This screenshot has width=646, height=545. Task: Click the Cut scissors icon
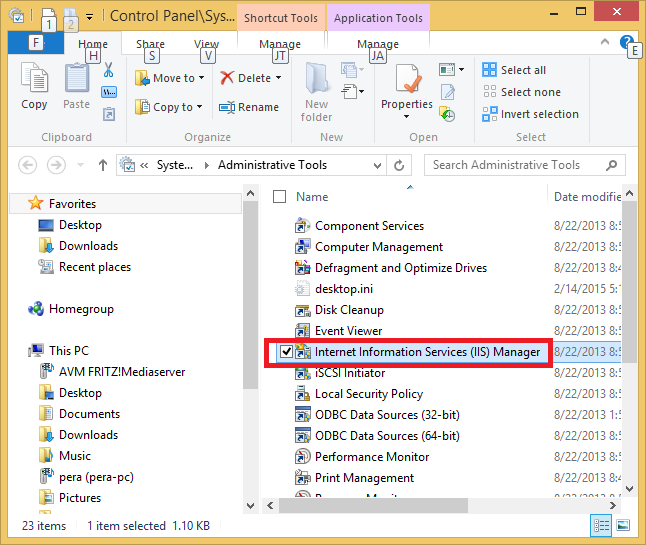tap(108, 70)
